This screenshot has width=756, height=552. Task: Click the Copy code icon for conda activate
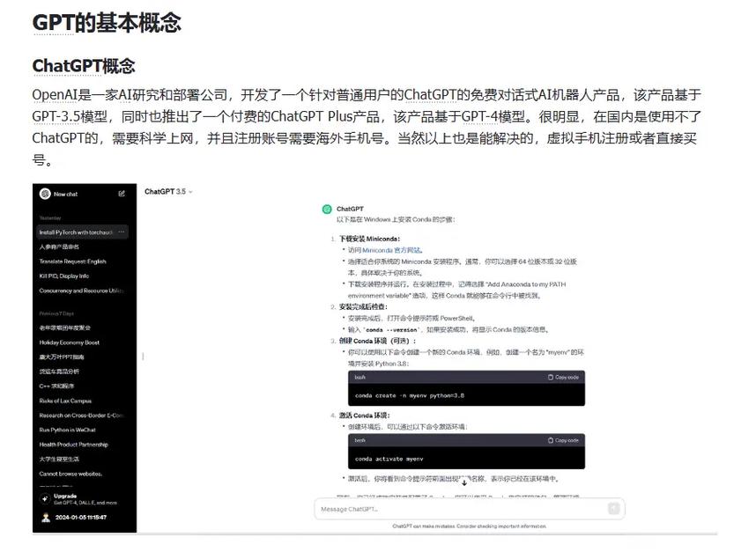[x=552, y=440]
